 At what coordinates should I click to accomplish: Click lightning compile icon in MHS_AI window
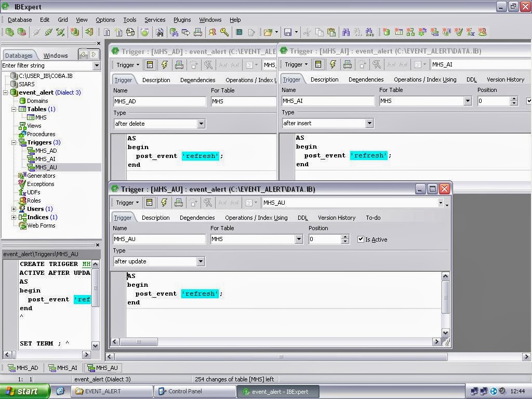333,64
